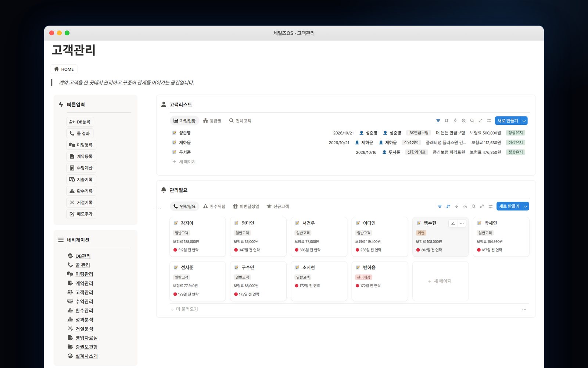This screenshot has height=368, width=588.
Task: Click 새 페이지 under 고객리스트 rows
Action: [x=184, y=162]
